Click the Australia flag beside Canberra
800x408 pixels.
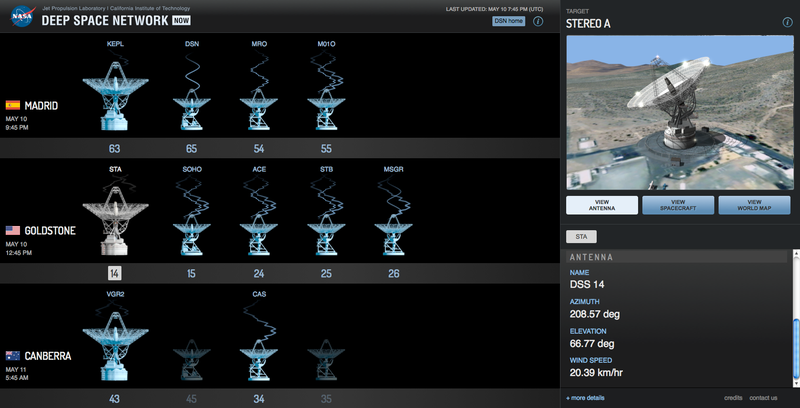point(13,355)
